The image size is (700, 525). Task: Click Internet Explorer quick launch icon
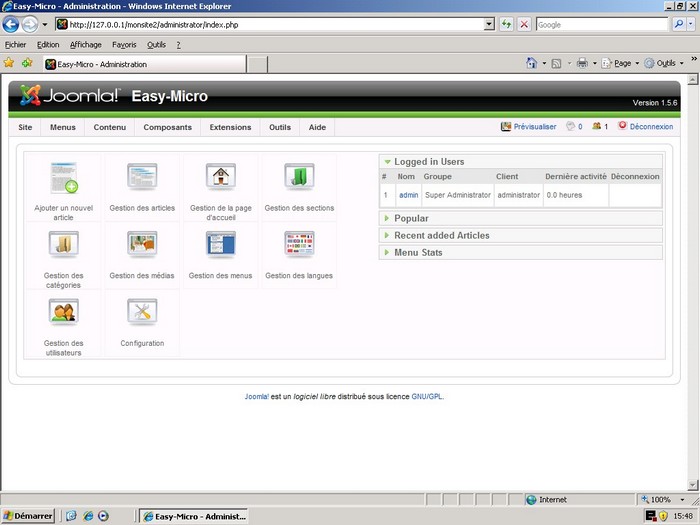[88, 516]
